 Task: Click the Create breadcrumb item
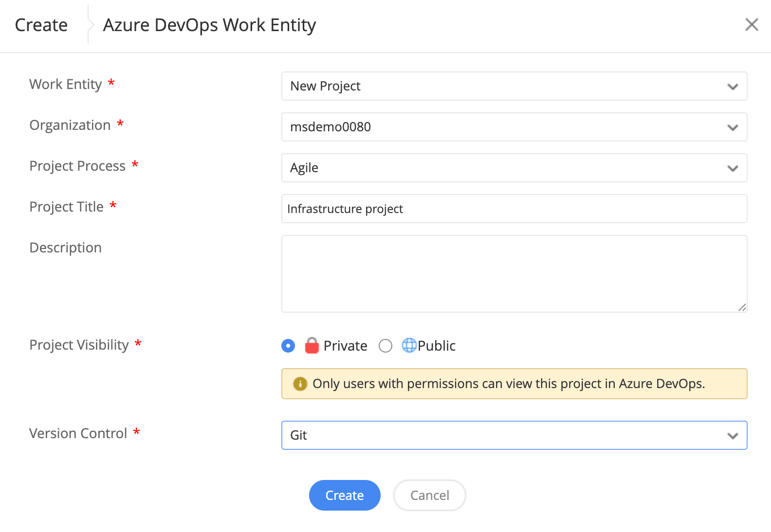pyautogui.click(x=41, y=25)
